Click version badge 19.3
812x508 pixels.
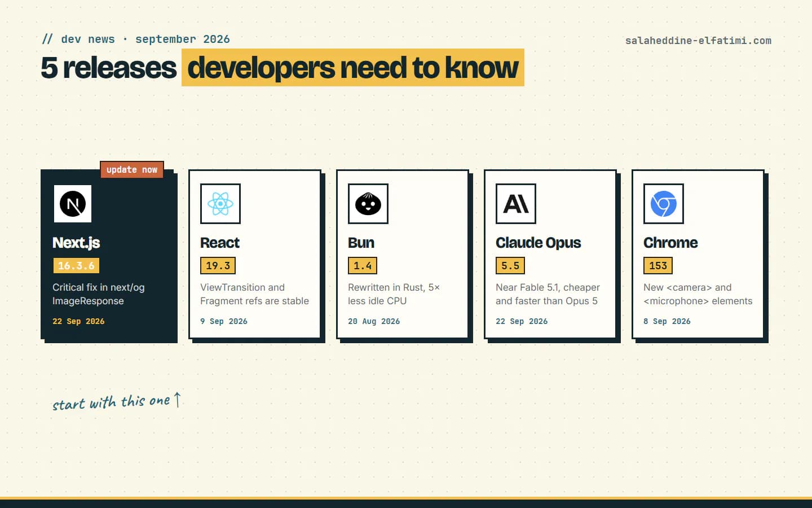coord(218,266)
